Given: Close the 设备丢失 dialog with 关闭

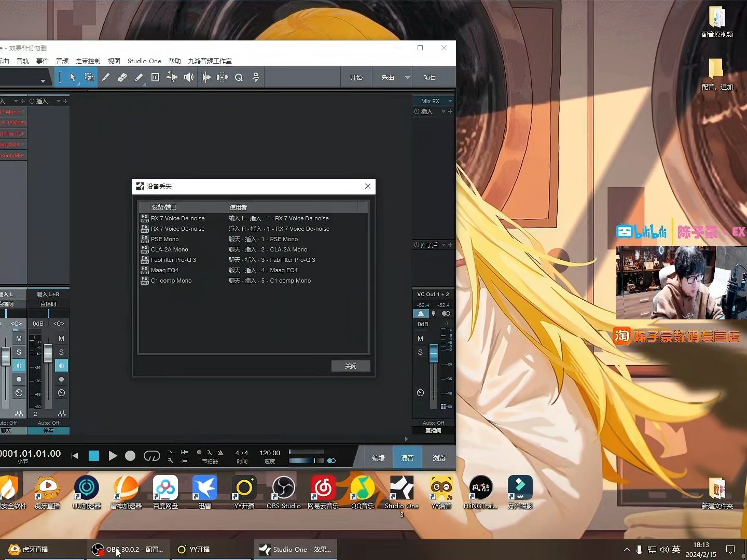Looking at the screenshot, I should point(351,366).
